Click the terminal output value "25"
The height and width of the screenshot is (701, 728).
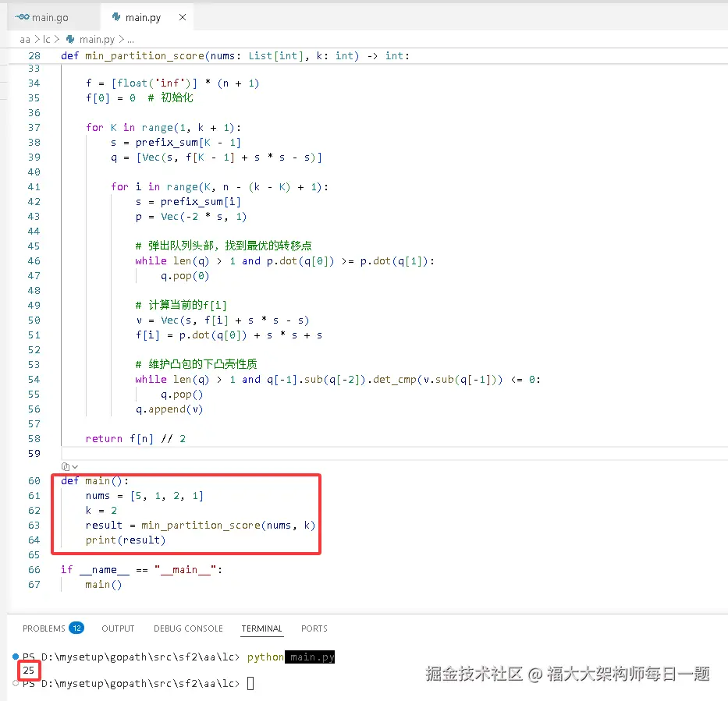point(29,670)
